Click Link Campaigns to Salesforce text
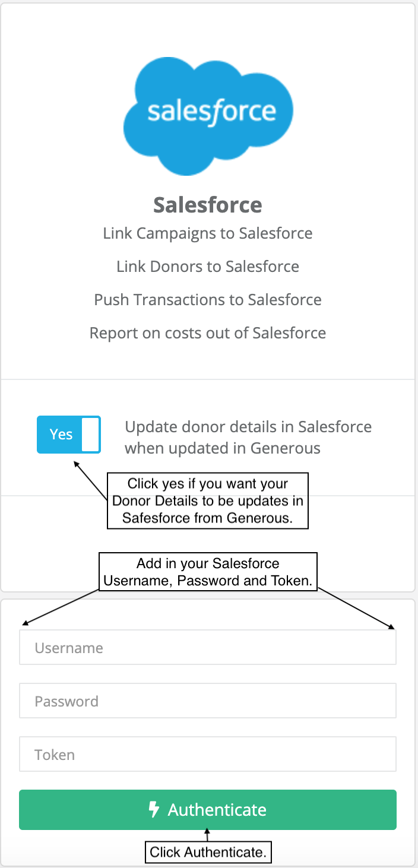The width and height of the screenshot is (418, 868). [208, 233]
